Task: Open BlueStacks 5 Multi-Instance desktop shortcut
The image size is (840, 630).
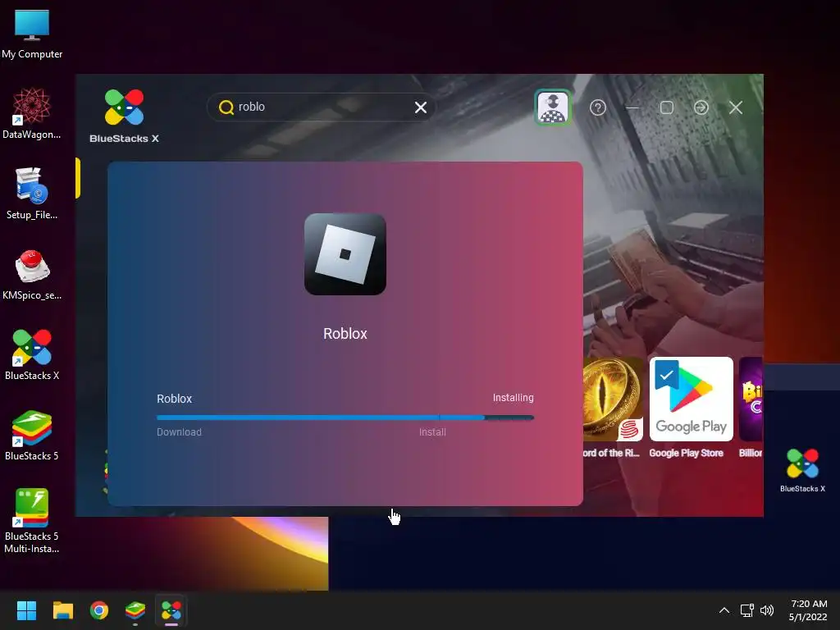Action: point(32,520)
